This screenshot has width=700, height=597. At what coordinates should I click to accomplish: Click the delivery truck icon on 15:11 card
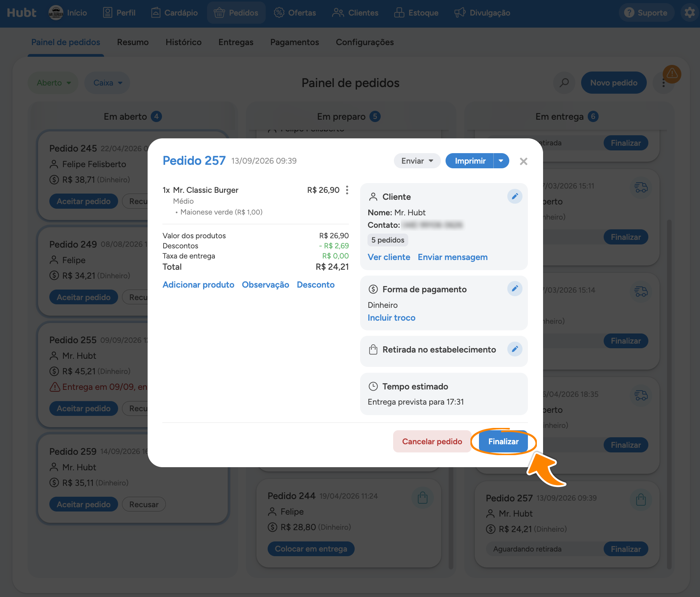[x=641, y=188]
